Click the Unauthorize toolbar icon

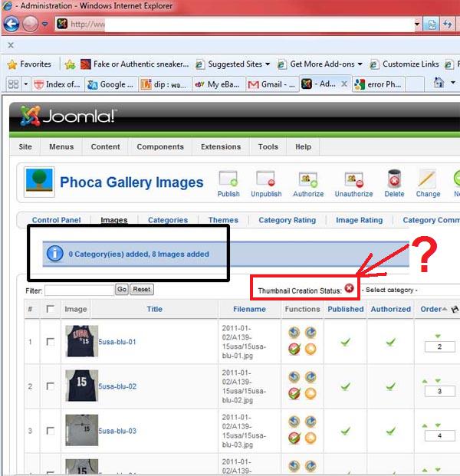pyautogui.click(x=353, y=179)
